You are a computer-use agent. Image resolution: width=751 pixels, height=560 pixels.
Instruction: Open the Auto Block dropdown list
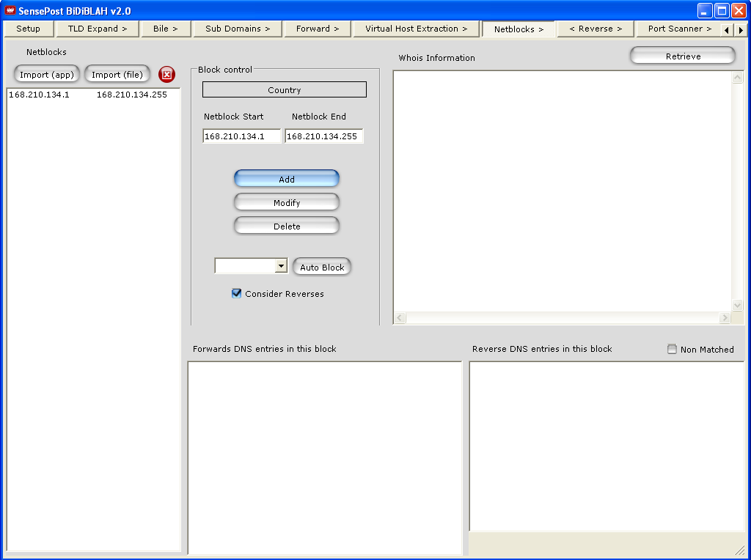281,267
